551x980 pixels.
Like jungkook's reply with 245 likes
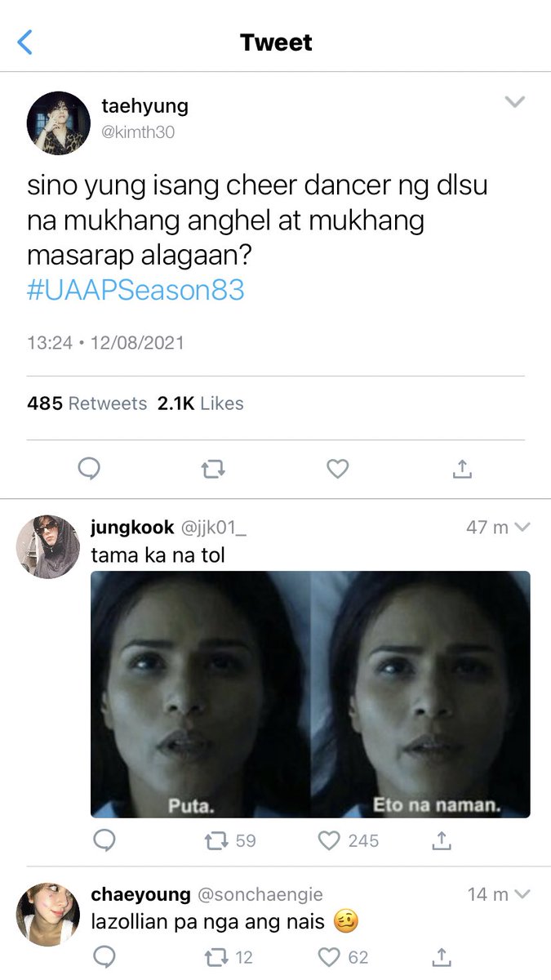coord(348,840)
